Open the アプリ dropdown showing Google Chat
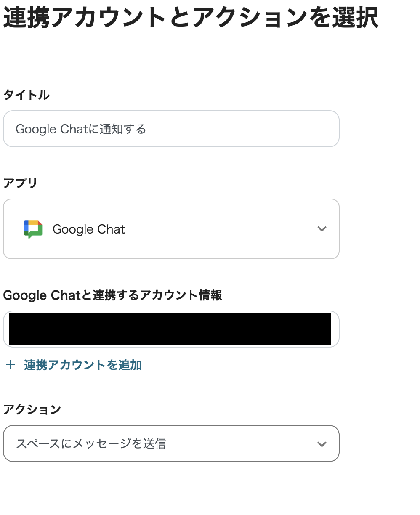This screenshot has width=420, height=515. (171, 229)
